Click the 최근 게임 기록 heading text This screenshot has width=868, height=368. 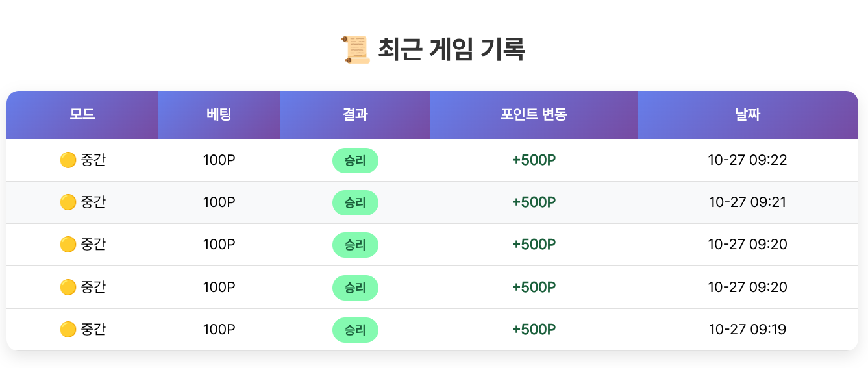point(451,50)
